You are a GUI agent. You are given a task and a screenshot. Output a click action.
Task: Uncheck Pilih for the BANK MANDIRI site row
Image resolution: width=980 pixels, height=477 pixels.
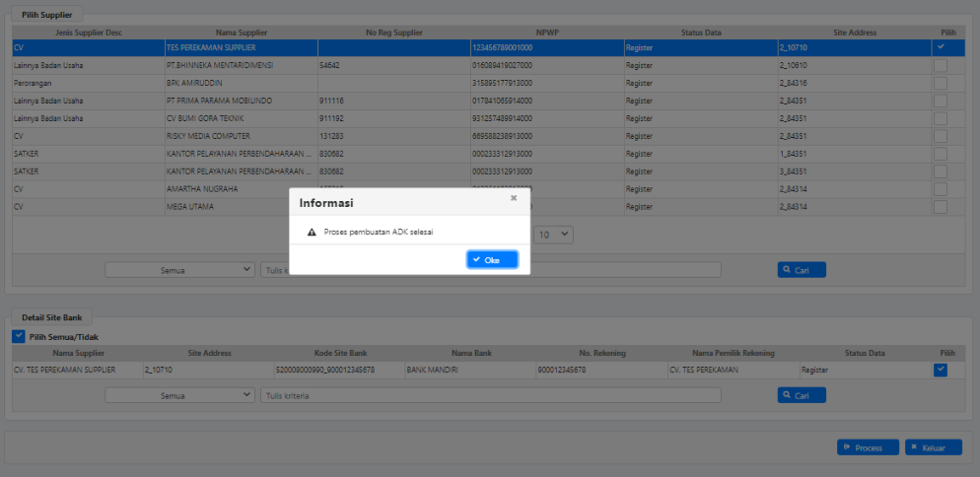pos(940,370)
